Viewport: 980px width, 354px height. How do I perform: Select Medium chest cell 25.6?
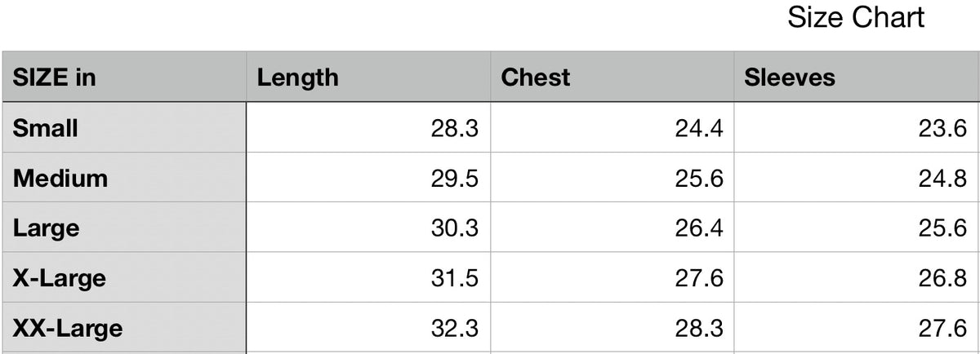698,178
